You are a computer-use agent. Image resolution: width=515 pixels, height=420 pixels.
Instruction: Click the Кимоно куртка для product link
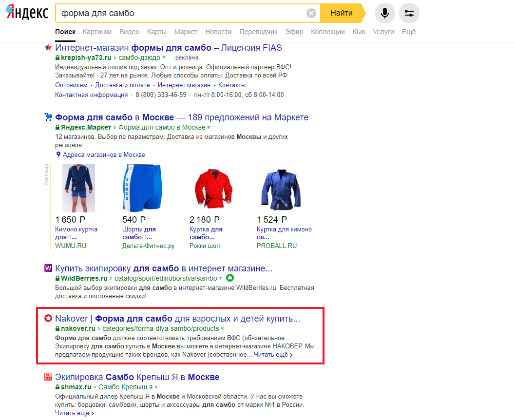[76, 233]
